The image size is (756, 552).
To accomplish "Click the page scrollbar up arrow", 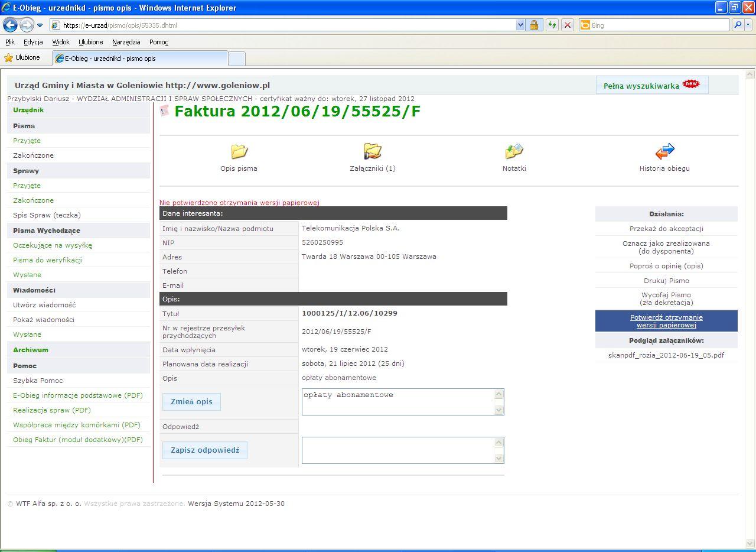I will [750, 75].
